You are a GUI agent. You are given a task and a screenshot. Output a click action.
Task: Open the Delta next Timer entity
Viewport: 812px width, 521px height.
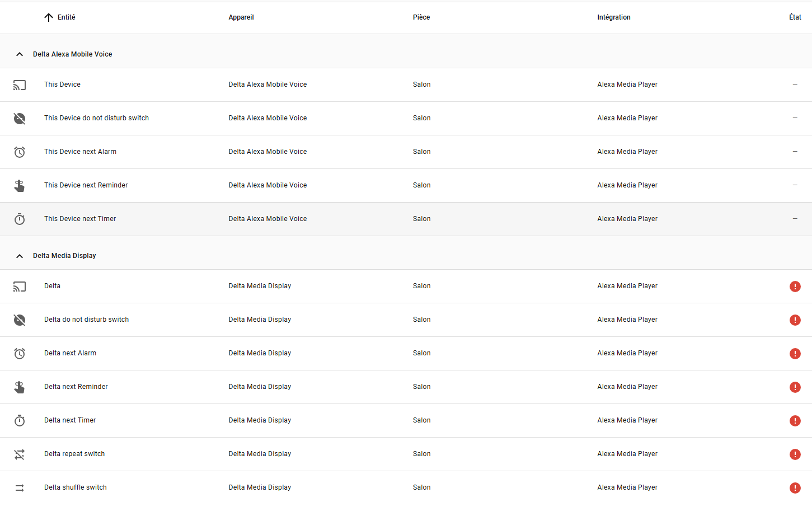coord(70,420)
